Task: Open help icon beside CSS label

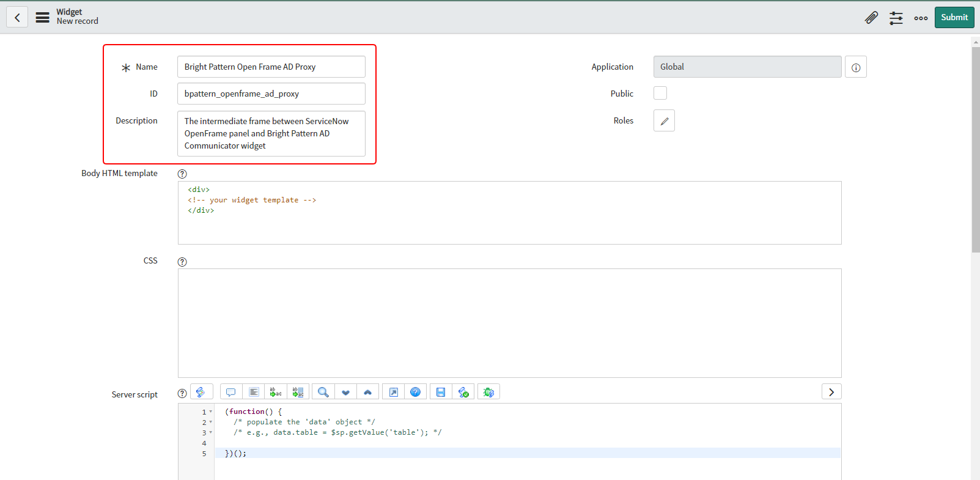Action: pos(182,262)
